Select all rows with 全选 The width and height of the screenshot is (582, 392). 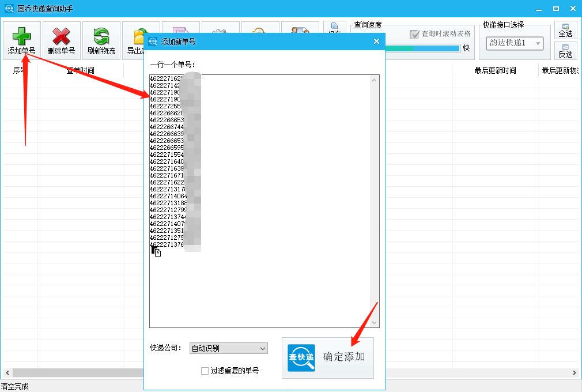tap(566, 30)
